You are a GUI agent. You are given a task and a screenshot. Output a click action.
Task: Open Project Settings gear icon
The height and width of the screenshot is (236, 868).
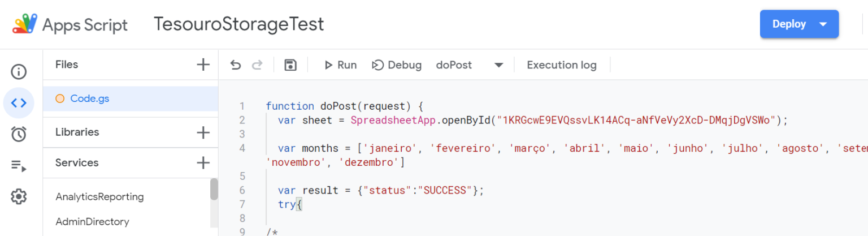pyautogui.click(x=19, y=196)
